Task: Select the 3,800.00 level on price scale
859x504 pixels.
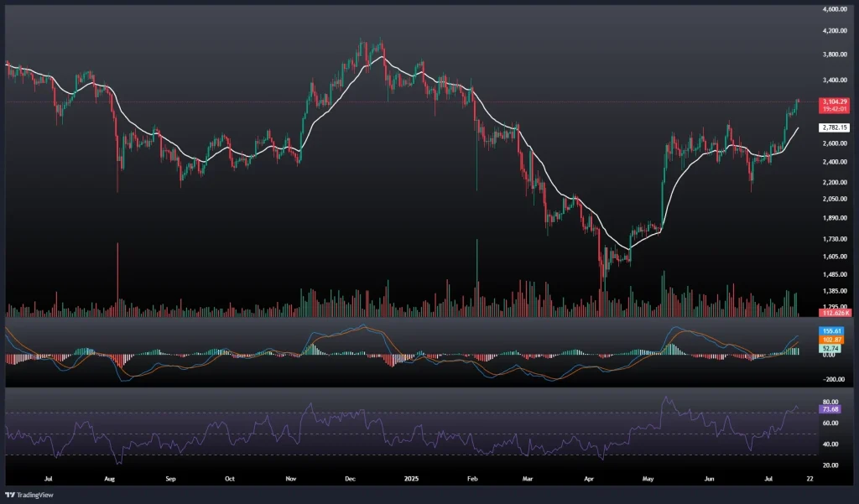Action: [x=835, y=55]
